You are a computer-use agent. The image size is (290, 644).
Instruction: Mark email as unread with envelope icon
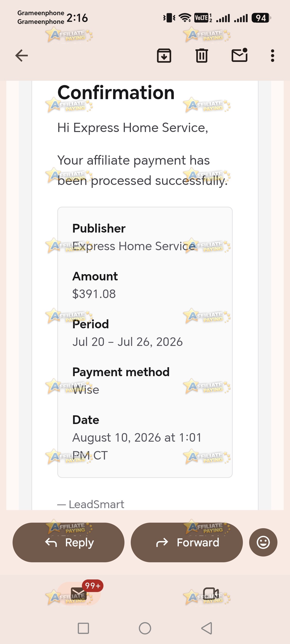(x=239, y=55)
